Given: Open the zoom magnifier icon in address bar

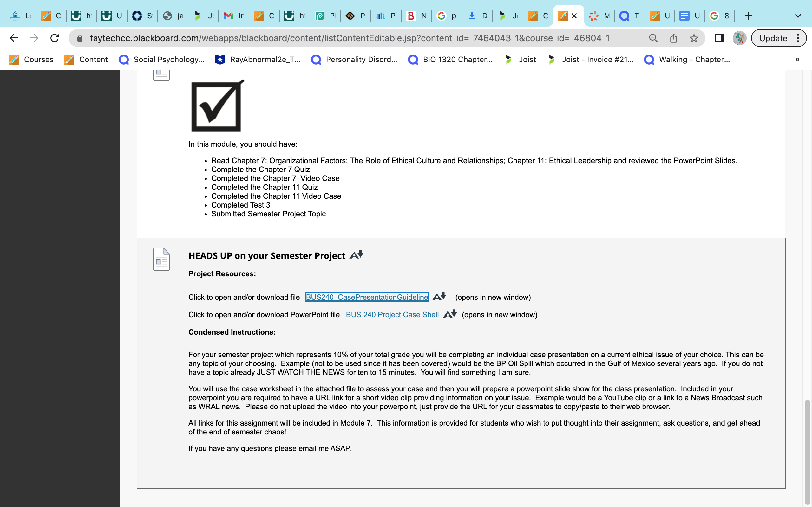Looking at the screenshot, I should pos(653,38).
